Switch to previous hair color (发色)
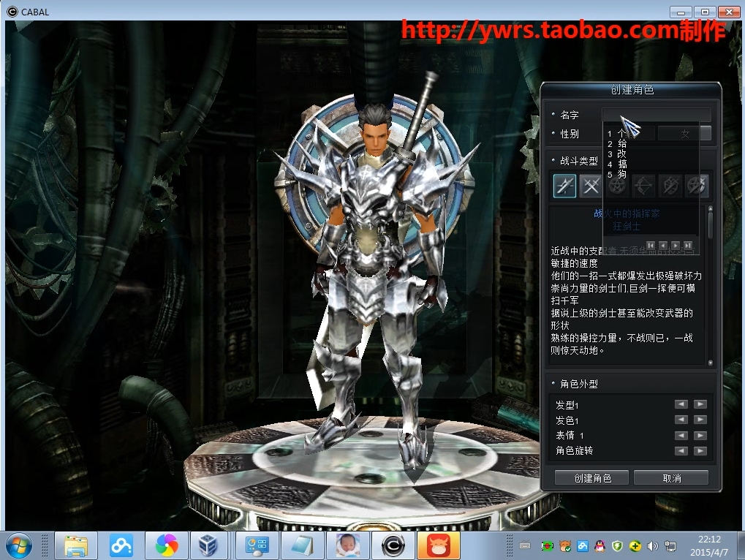This screenshot has height=560, width=745. pyautogui.click(x=681, y=420)
